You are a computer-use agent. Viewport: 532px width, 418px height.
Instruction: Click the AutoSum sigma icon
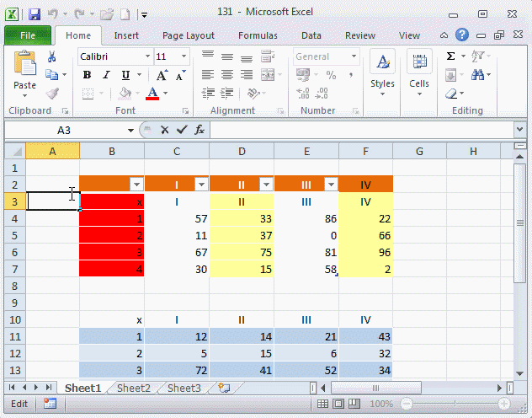pyautogui.click(x=451, y=56)
